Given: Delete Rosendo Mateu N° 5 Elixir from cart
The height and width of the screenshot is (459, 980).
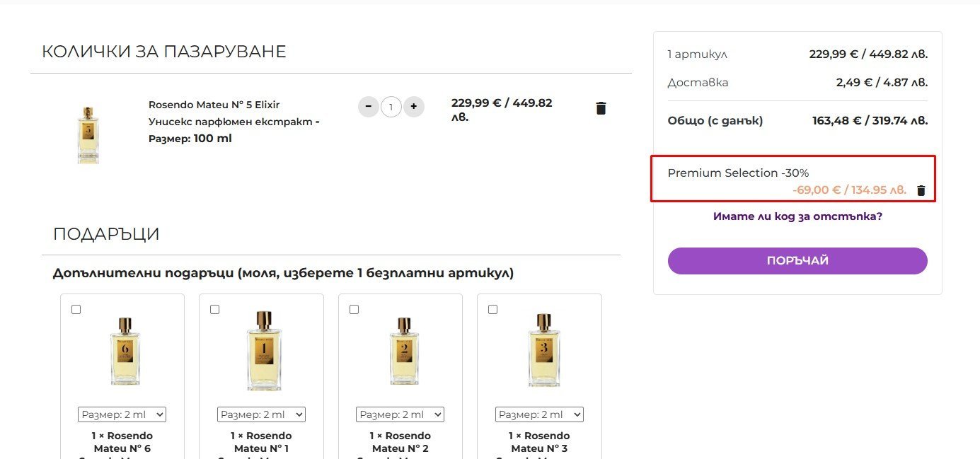Looking at the screenshot, I should (x=601, y=108).
